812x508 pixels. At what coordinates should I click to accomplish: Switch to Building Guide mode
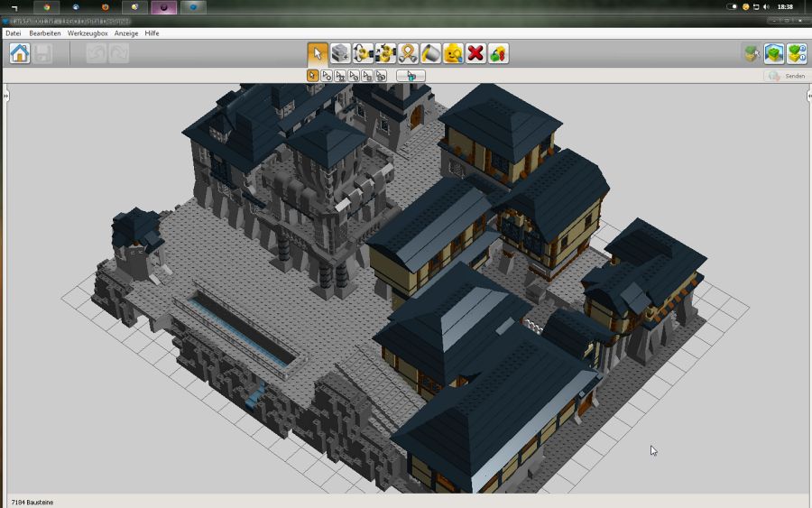point(796,53)
